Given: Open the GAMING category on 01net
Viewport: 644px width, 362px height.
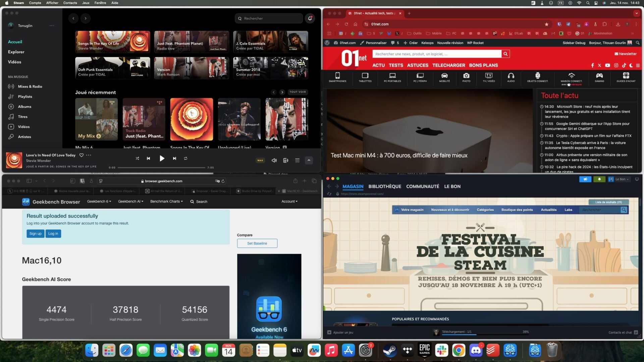Looking at the screenshot, I should [599, 77].
